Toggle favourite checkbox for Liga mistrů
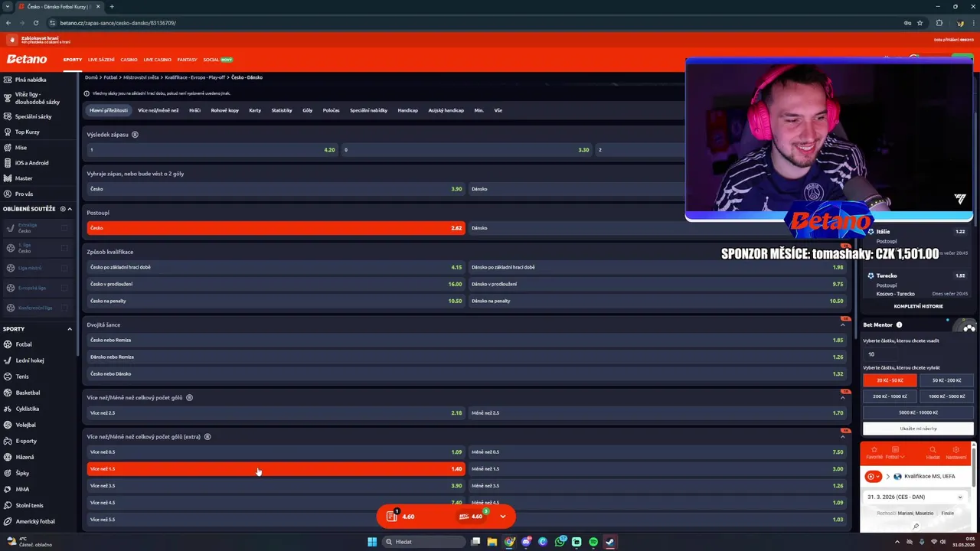 click(x=64, y=268)
